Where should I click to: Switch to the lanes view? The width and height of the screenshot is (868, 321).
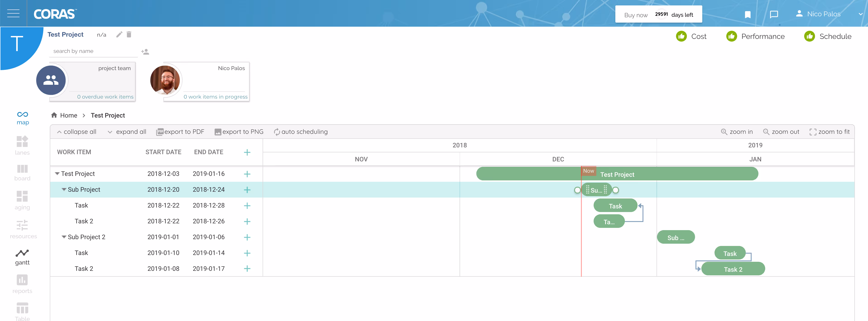pos(22,145)
